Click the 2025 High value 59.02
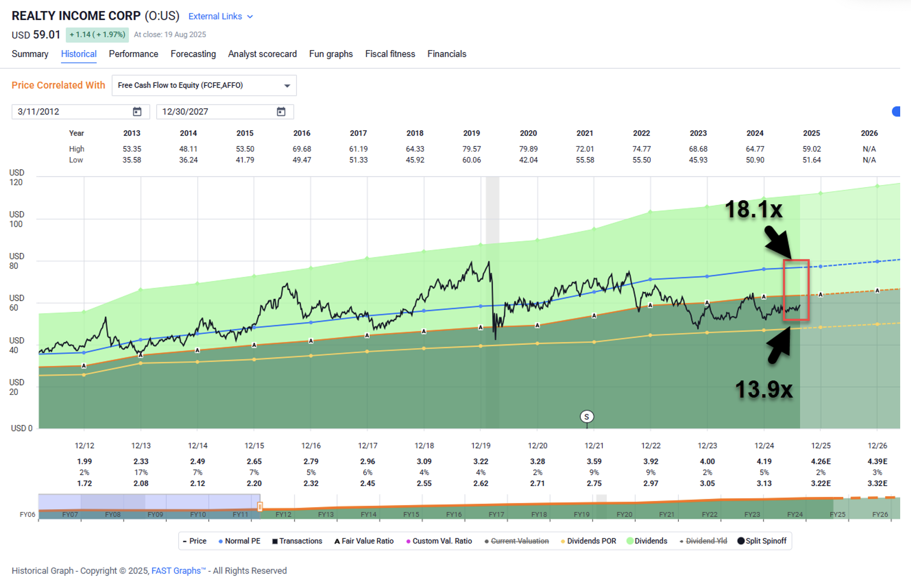Screen dimensions: 911x588 812,149
